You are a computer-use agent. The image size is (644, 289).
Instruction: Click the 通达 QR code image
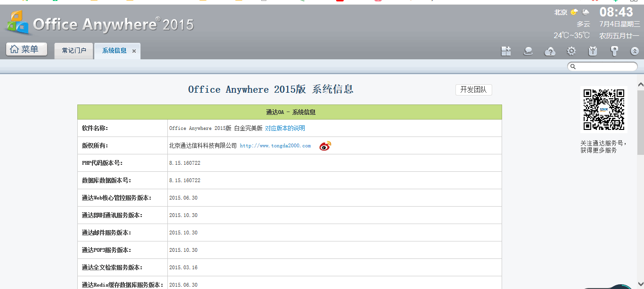(x=604, y=109)
